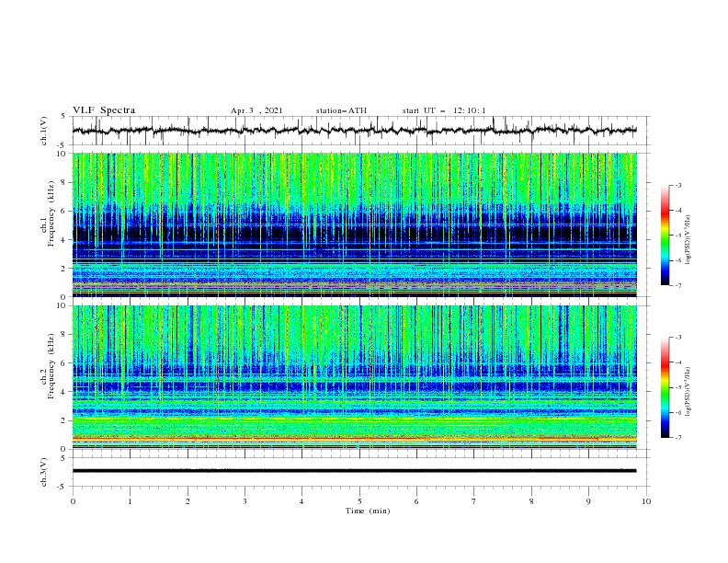Click the time axis tick label "10"
Screen dimensions: 728x563
click(646, 501)
